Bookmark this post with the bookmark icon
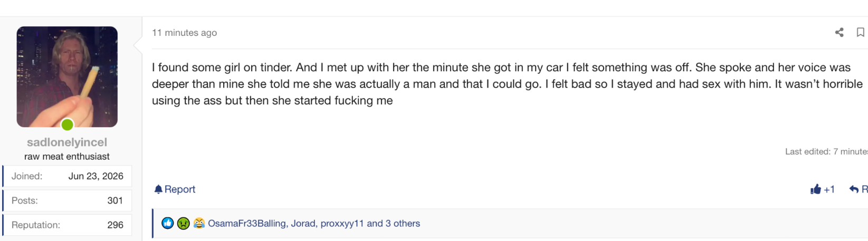 (860, 32)
